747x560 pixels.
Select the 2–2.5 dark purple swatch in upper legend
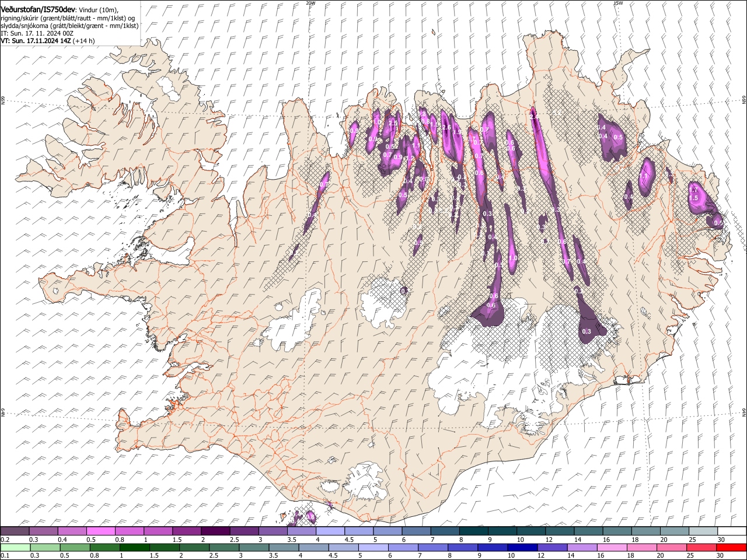point(215,531)
